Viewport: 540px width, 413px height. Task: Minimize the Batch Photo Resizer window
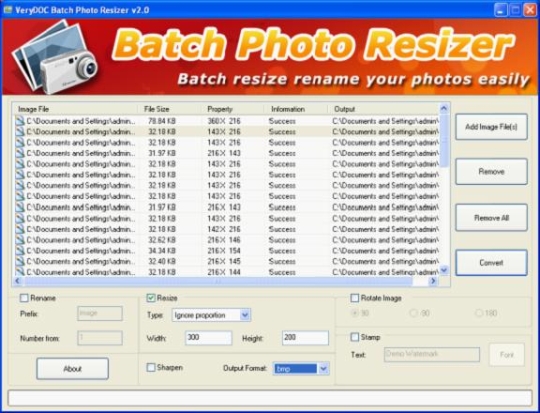click(501, 10)
